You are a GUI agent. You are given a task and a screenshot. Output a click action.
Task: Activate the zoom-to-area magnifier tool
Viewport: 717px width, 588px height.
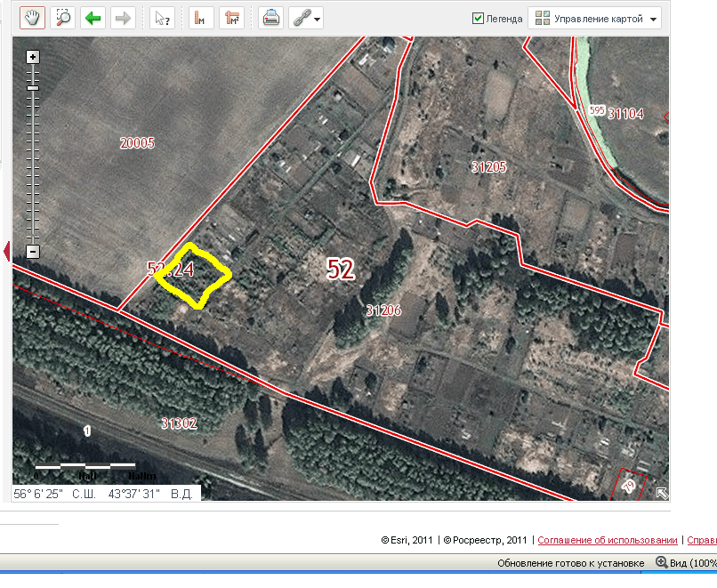point(62,19)
